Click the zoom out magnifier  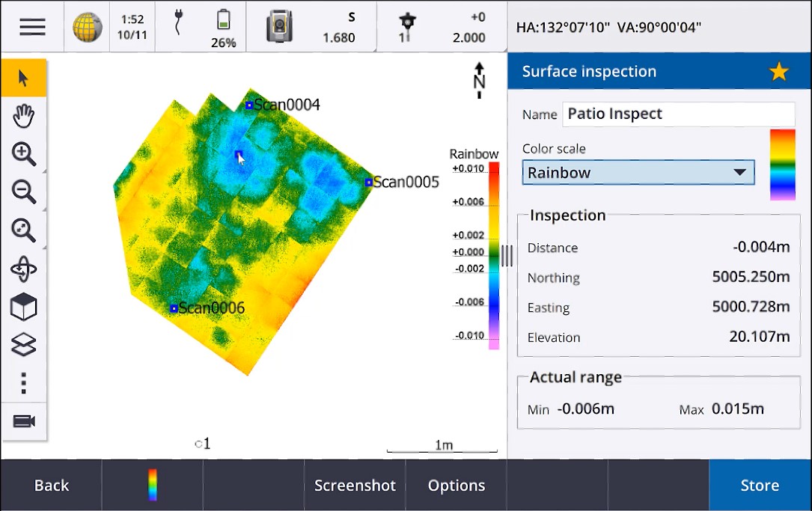23,192
